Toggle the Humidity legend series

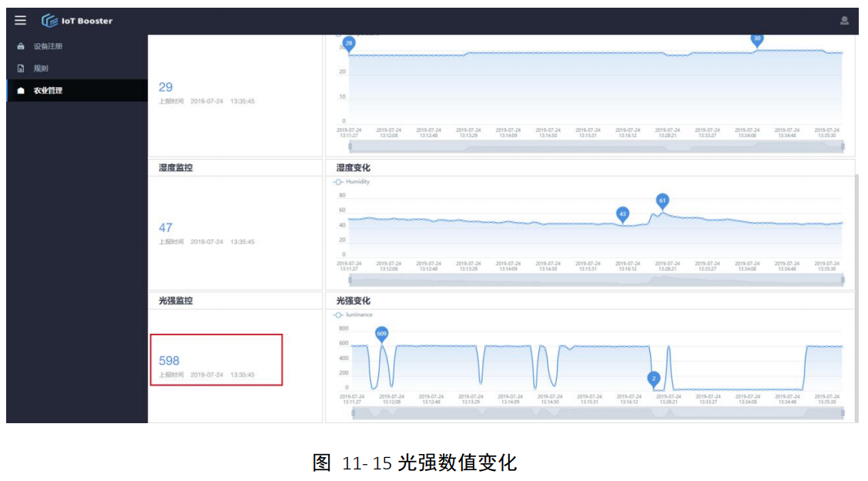point(352,182)
